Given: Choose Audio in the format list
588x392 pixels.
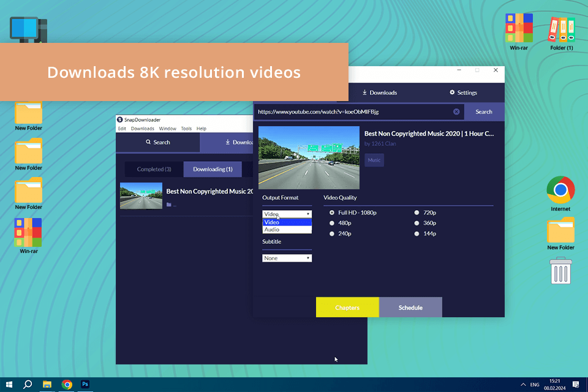Looking at the screenshot, I should tap(287, 230).
